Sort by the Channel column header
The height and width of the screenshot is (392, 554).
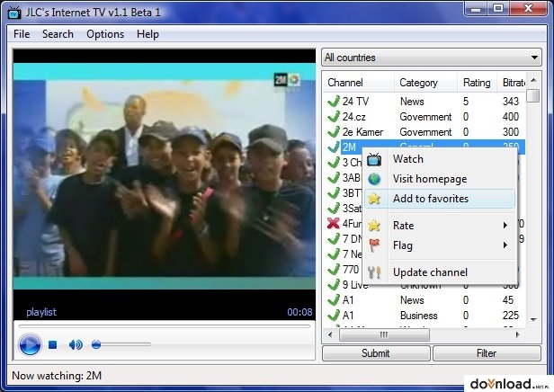[x=358, y=83]
